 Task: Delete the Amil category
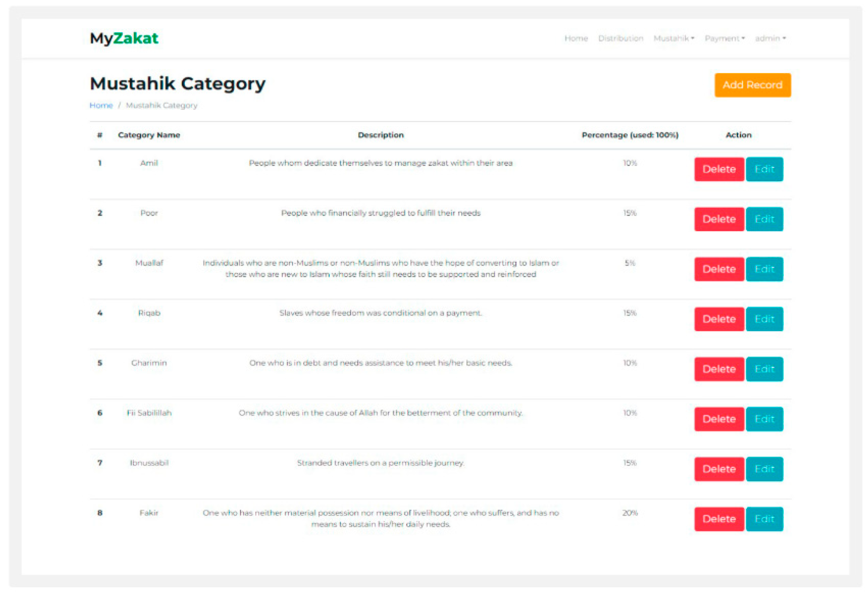click(719, 169)
